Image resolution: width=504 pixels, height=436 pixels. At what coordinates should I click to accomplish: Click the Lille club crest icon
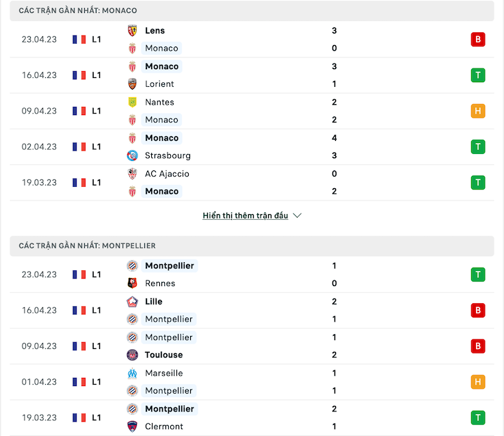click(132, 301)
